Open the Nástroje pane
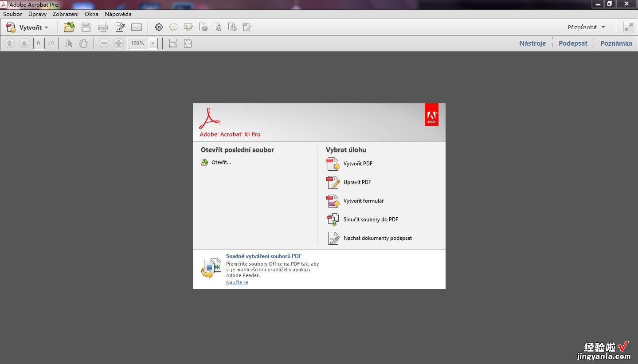The width and height of the screenshot is (638, 364). click(x=532, y=43)
